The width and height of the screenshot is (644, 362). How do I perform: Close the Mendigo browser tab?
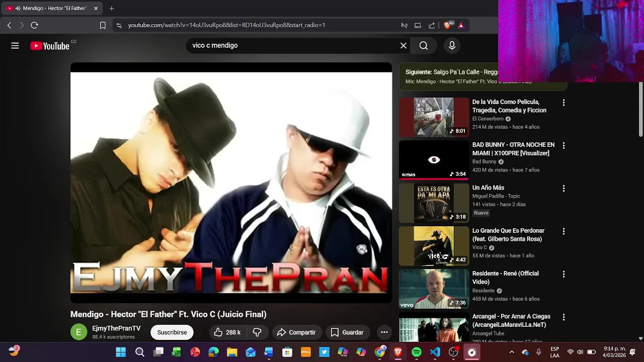pos(96,9)
